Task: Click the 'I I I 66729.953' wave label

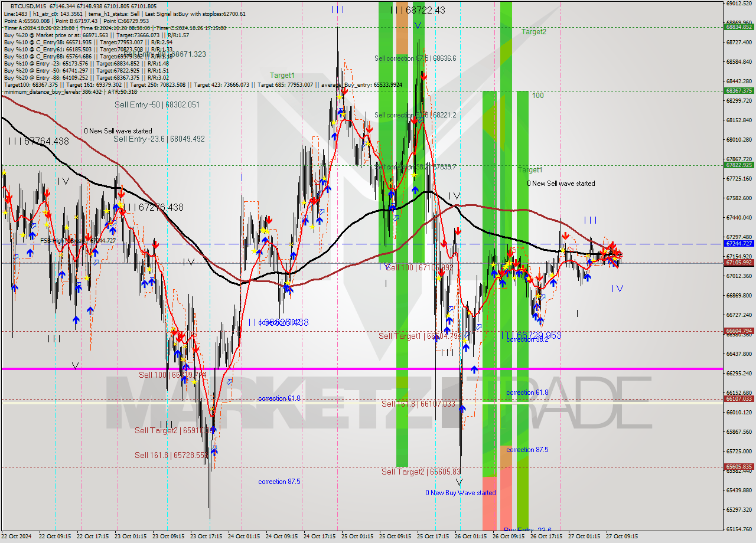Action: 531,335
